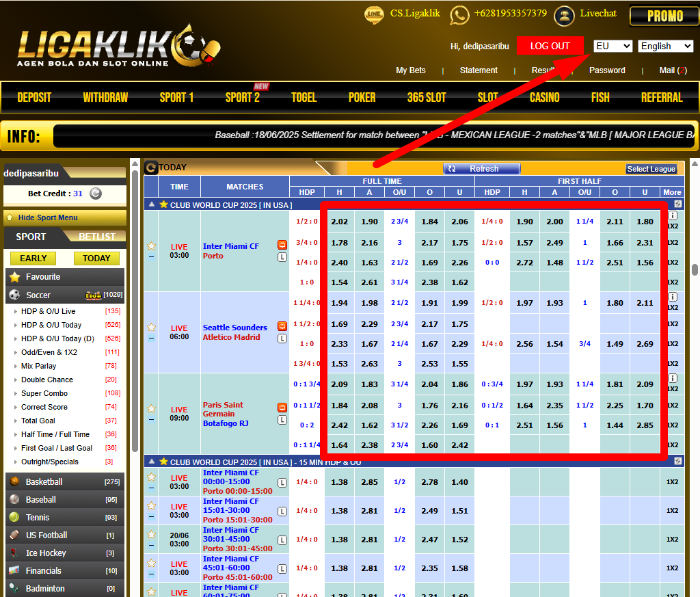Open live stream icon for Inter Miami CF vs Porto
Screen dimensions: 700x597
point(282,244)
